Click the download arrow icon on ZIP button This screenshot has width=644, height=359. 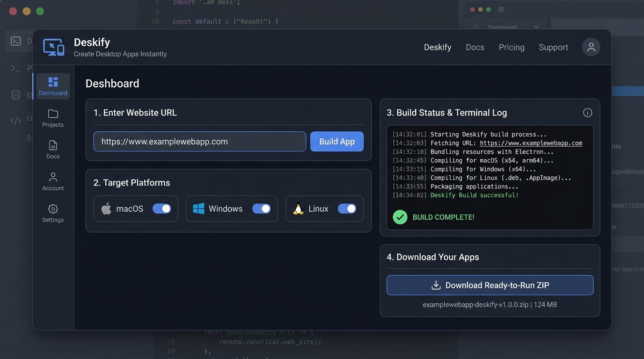[436, 285]
